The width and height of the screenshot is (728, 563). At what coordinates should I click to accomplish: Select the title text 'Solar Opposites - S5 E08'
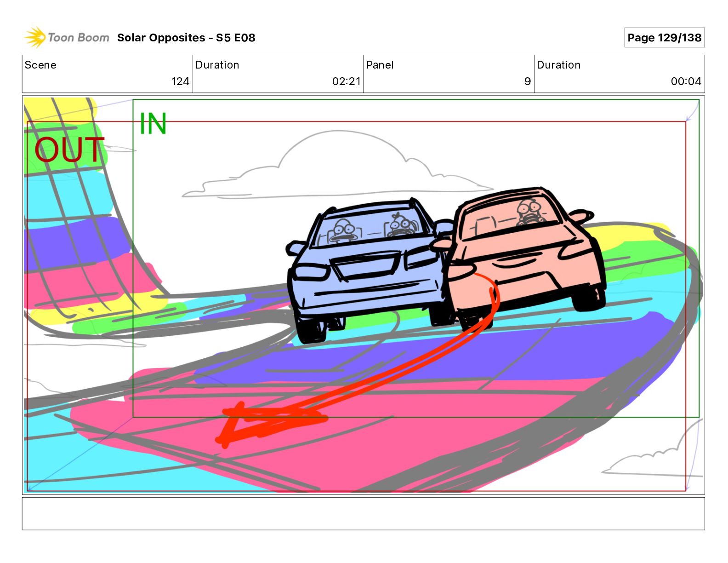(186, 38)
